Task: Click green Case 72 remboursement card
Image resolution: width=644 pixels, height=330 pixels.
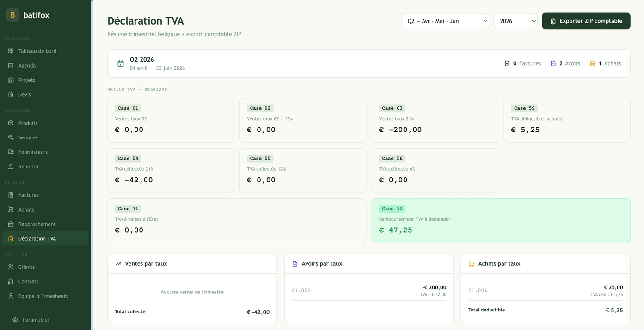Action: (x=501, y=221)
